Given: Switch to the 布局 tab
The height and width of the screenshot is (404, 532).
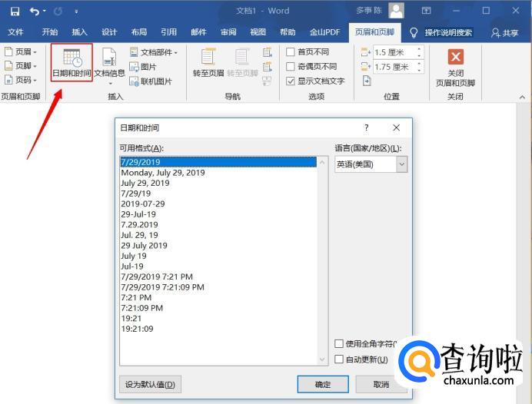Looking at the screenshot, I should pyautogui.click(x=139, y=32).
